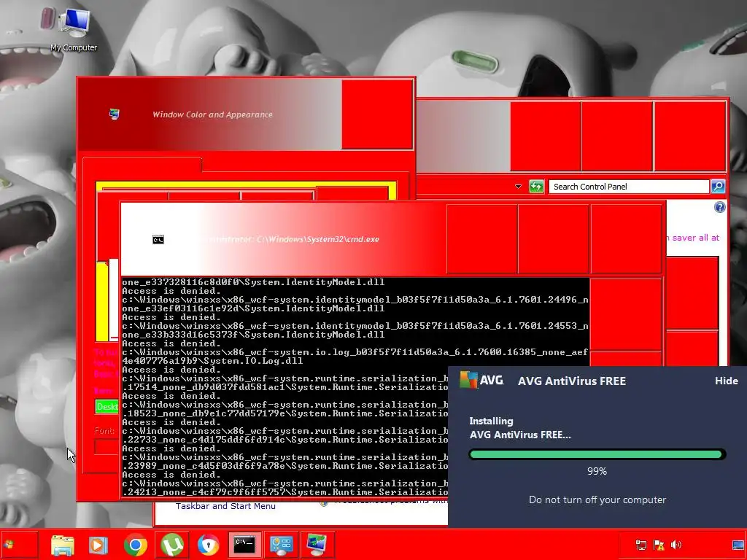Click 'Installing AVG AntiVirus FREE...' status text
The image size is (747, 560).
[519, 427]
